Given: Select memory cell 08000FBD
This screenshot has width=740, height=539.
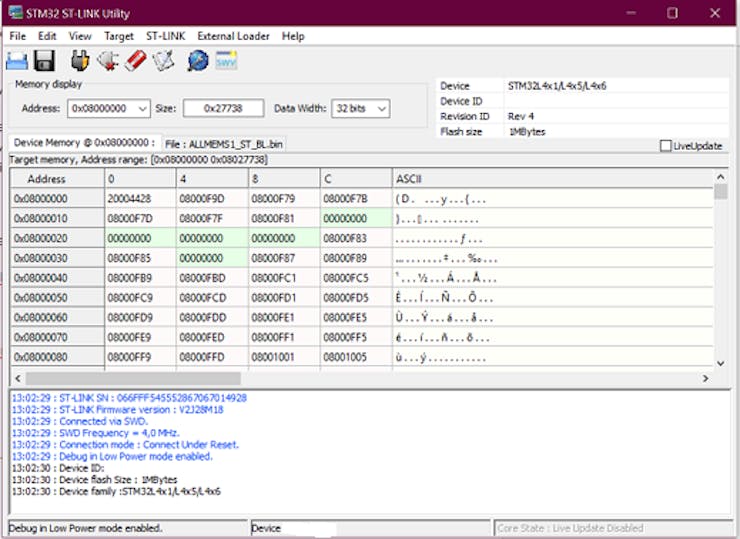Looking at the screenshot, I should 212,278.
